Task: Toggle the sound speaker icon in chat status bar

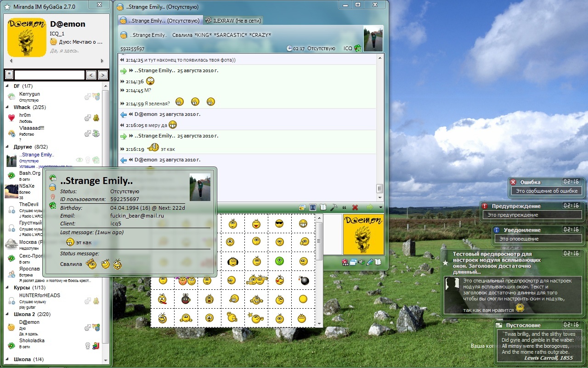Action: click(x=361, y=262)
